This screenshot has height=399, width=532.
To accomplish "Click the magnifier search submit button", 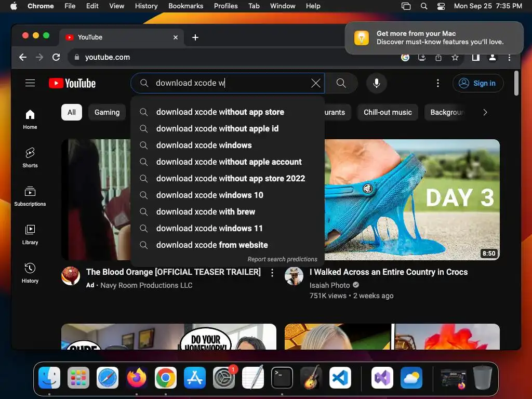I will click(x=341, y=83).
